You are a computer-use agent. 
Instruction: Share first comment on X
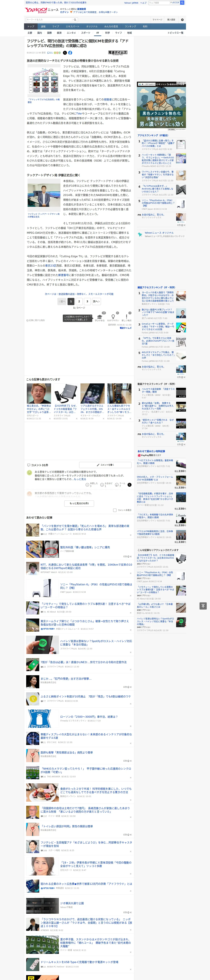pos(129,484)
